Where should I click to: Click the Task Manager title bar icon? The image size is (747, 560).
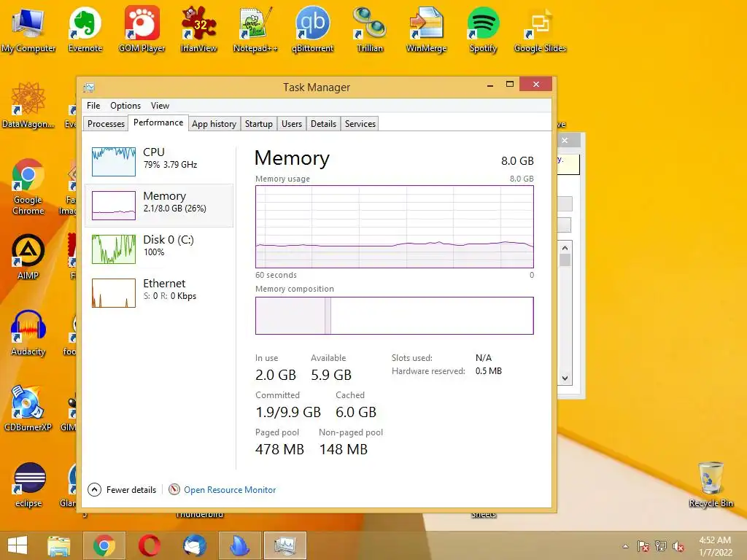click(89, 87)
